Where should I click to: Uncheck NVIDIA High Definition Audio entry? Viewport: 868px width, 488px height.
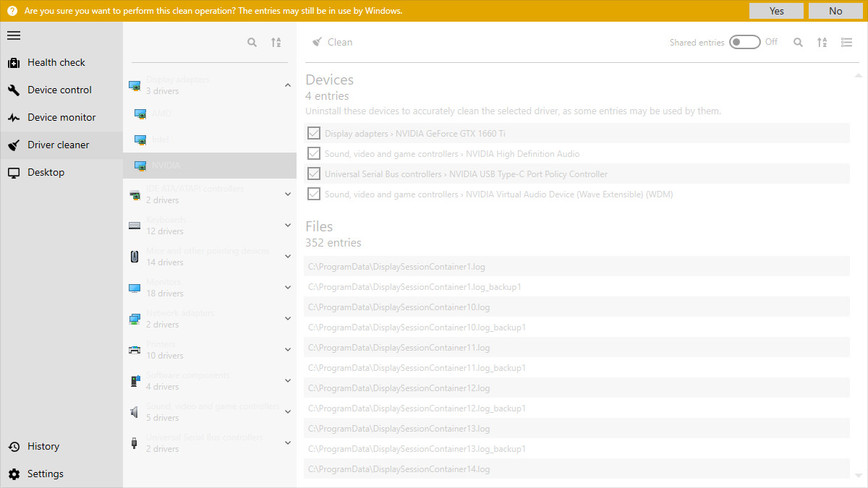click(x=313, y=153)
